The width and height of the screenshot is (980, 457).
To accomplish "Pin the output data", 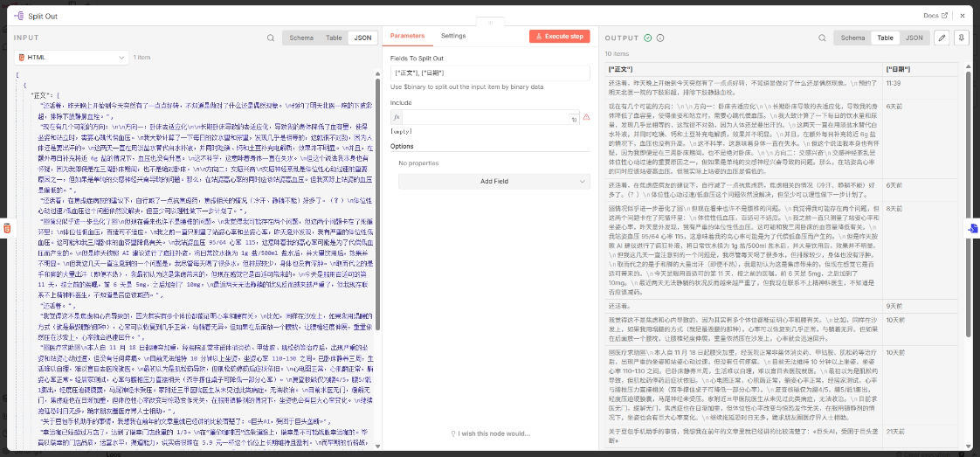I will [961, 38].
